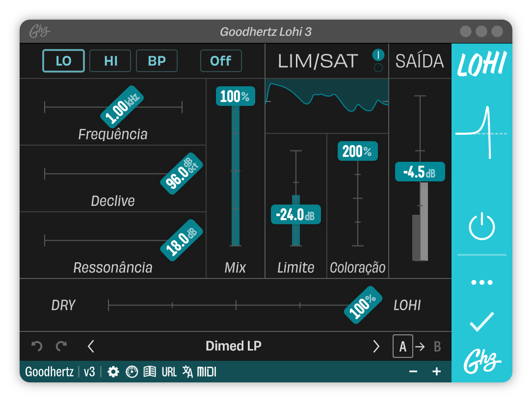This screenshot has height=402, width=532.
Task: Select the BP band-pass mode
Action: pos(157,61)
